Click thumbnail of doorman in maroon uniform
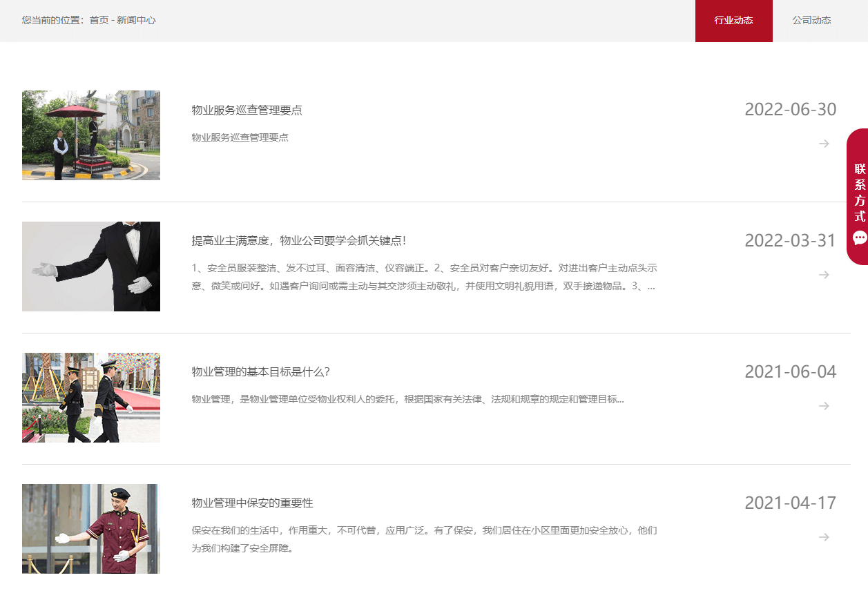868x591 pixels. pos(91,529)
